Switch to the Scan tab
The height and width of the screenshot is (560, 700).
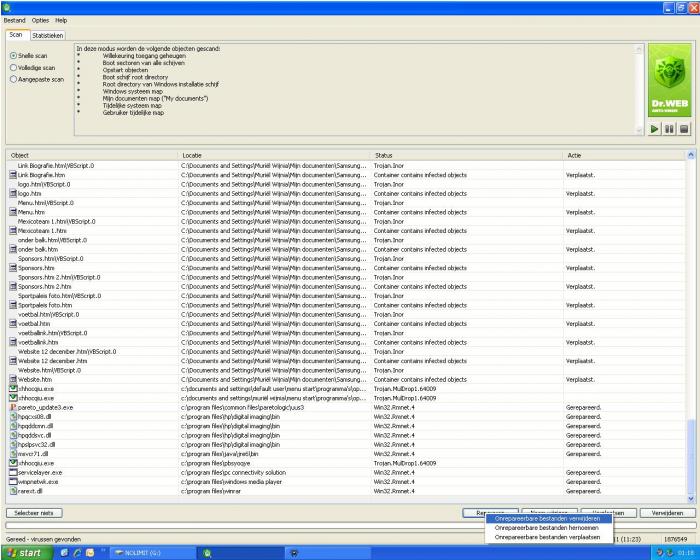(16, 35)
